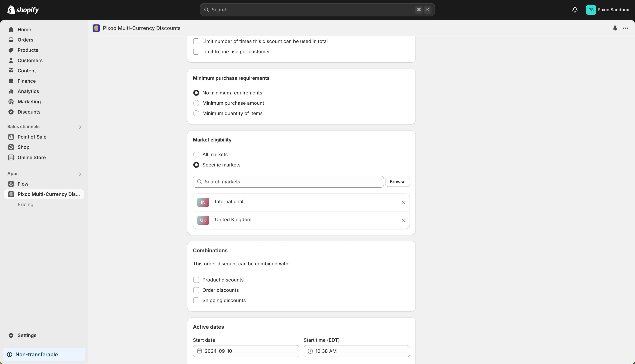Click the Discounts badge icon

coord(11,112)
